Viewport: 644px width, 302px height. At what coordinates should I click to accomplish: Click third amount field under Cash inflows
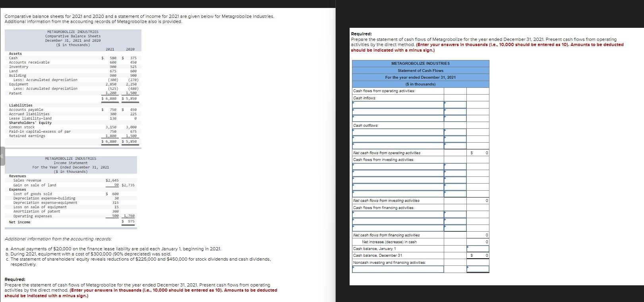click(455, 118)
